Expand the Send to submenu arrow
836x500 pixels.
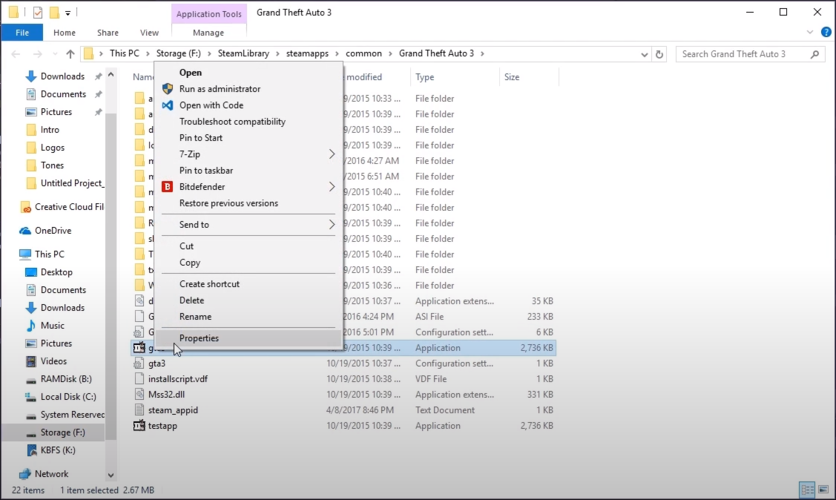coord(332,225)
